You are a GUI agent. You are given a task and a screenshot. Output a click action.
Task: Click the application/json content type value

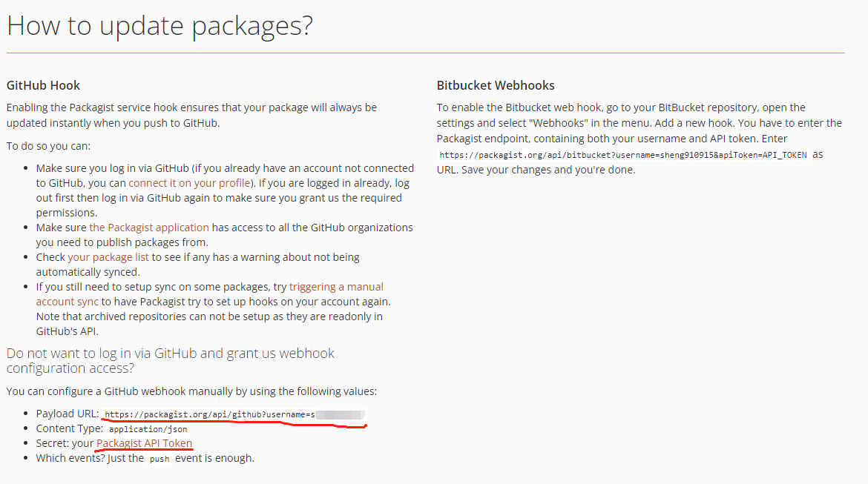point(148,429)
